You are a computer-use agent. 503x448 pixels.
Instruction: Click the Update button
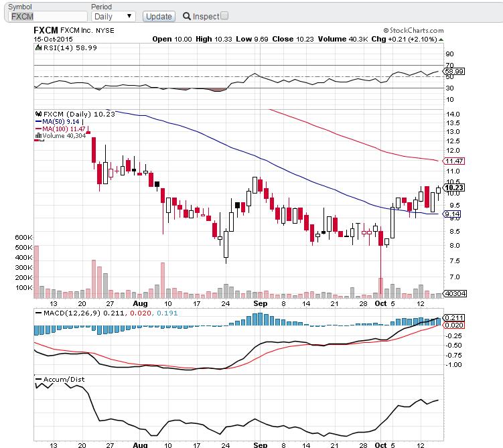(x=159, y=16)
